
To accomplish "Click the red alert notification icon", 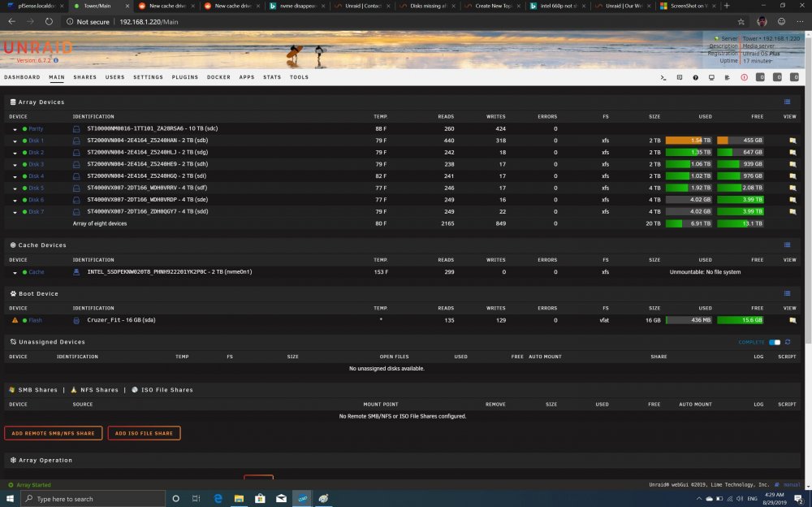I will click(x=744, y=77).
